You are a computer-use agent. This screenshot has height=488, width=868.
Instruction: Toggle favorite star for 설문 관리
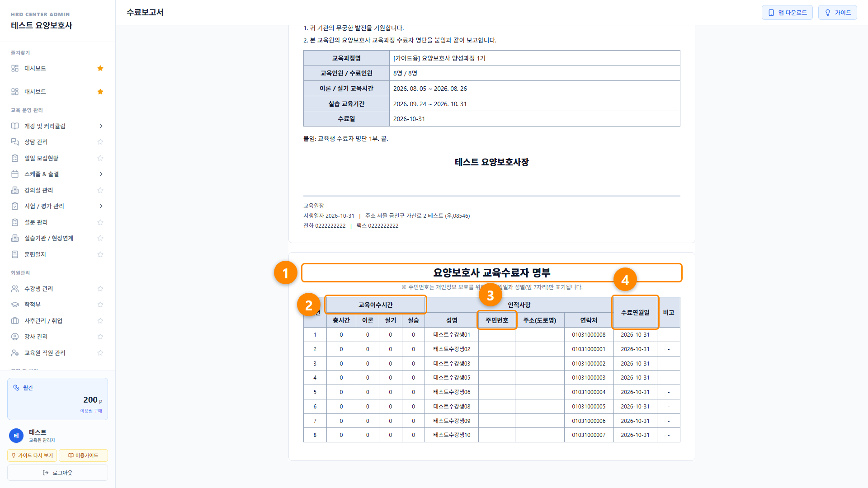click(x=100, y=222)
